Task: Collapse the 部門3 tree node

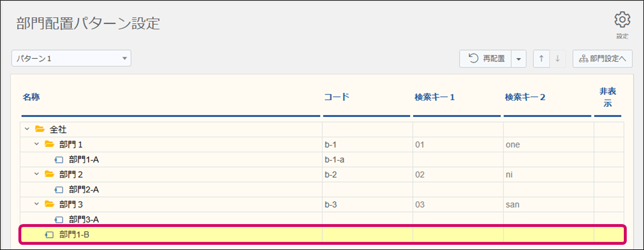Action: (x=36, y=204)
